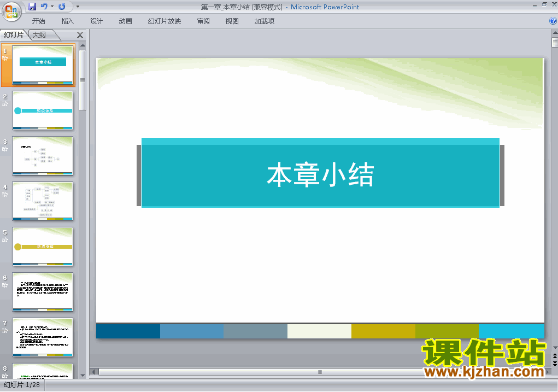The image size is (558, 392).
Task: Open the 开始 ribbon tab
Action: pyautogui.click(x=38, y=21)
